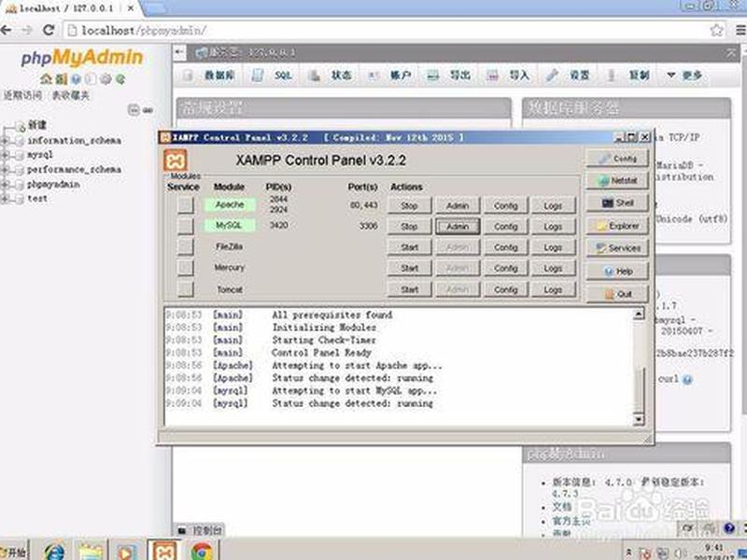This screenshot has height=560, width=747.
Task: Start the FileZilla module
Action: [409, 247]
